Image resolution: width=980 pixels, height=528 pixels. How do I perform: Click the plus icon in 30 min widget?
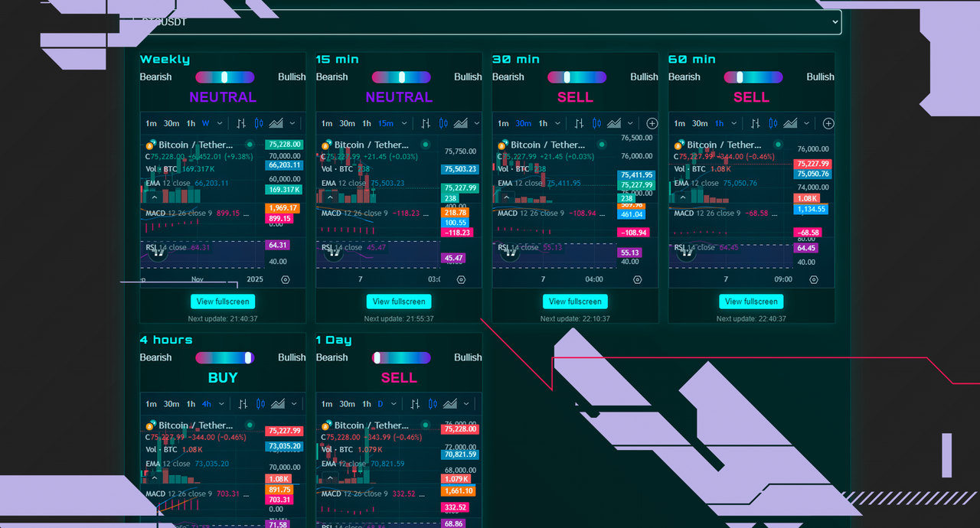point(652,123)
